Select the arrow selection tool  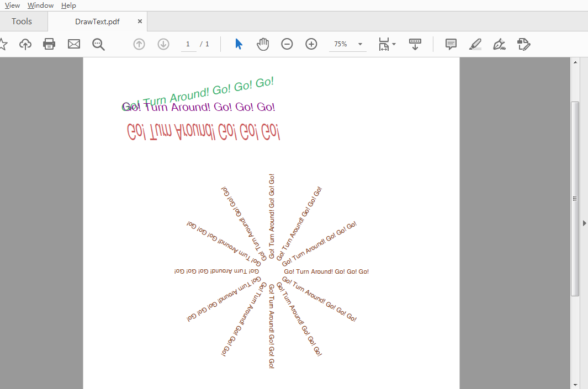coord(239,44)
